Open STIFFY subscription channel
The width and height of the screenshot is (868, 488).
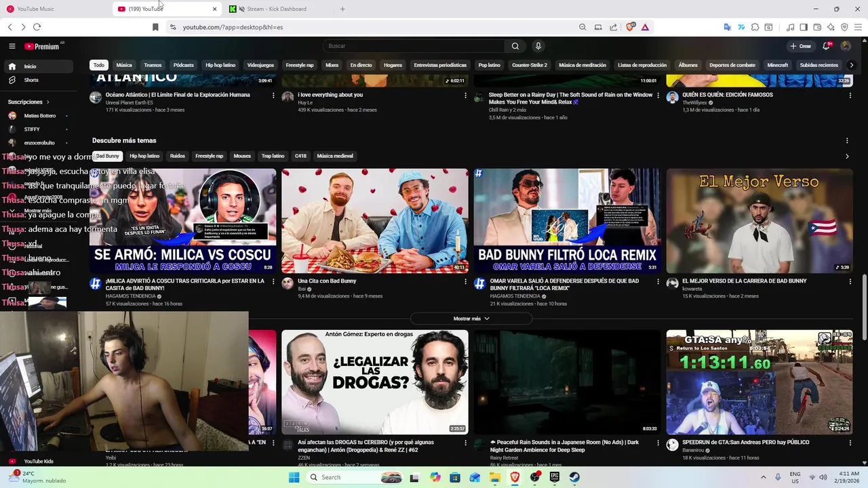point(32,129)
